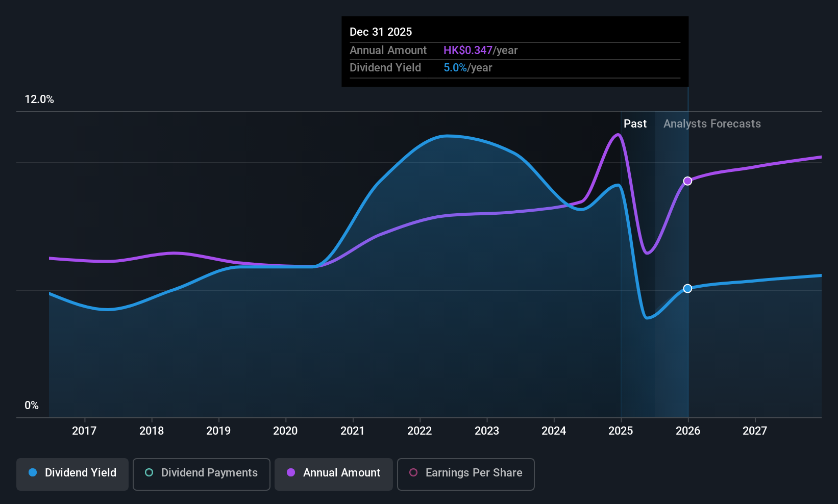Toggle the Dividend Payments series
Screen dimensions: 838x504
click(x=202, y=474)
